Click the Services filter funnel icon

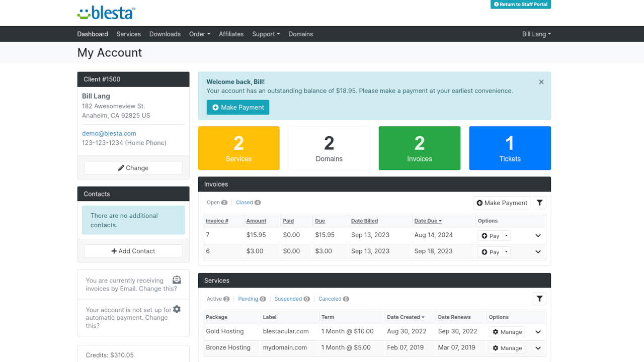tap(539, 299)
